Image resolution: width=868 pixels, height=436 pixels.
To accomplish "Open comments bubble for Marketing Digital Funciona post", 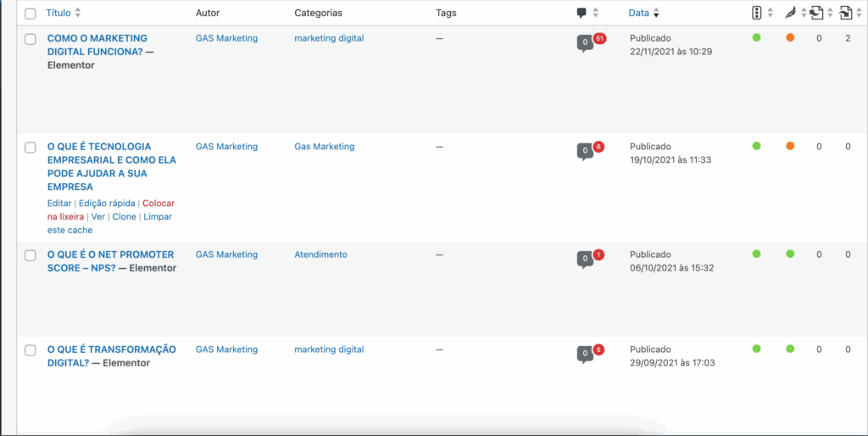I will click(x=584, y=42).
